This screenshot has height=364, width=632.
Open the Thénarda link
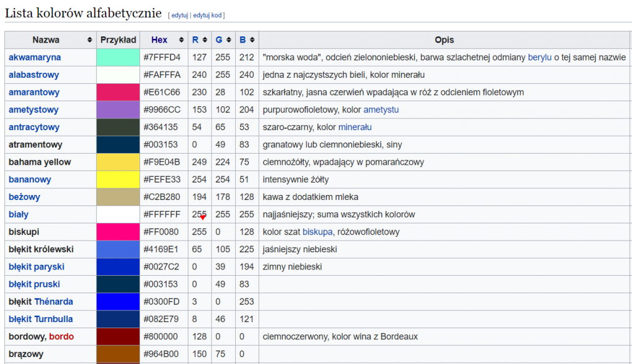pos(54,302)
